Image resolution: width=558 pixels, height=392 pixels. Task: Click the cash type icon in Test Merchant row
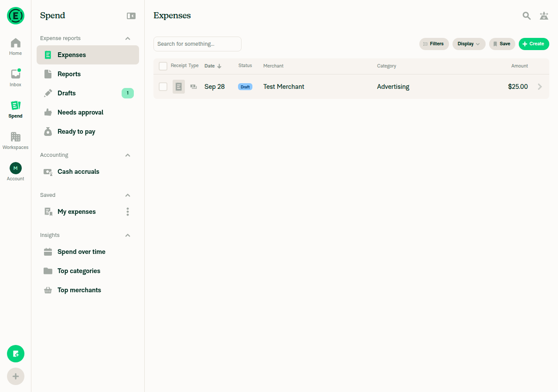point(194,87)
